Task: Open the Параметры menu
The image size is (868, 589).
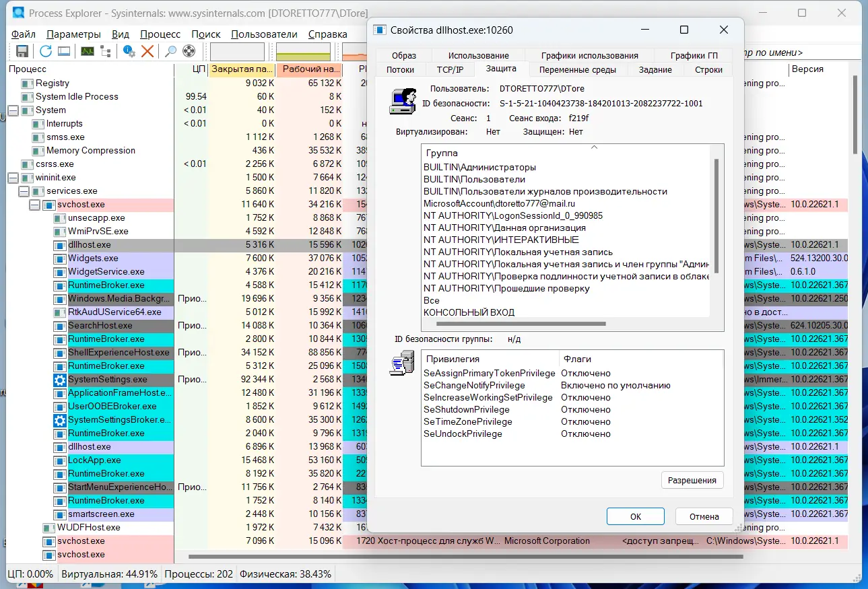Action: point(74,34)
